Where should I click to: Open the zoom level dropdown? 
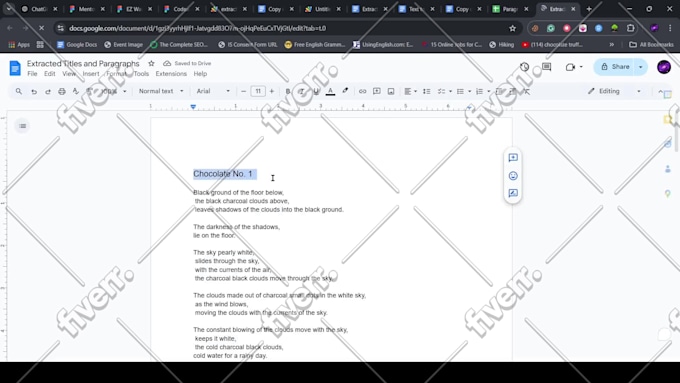(x=114, y=91)
